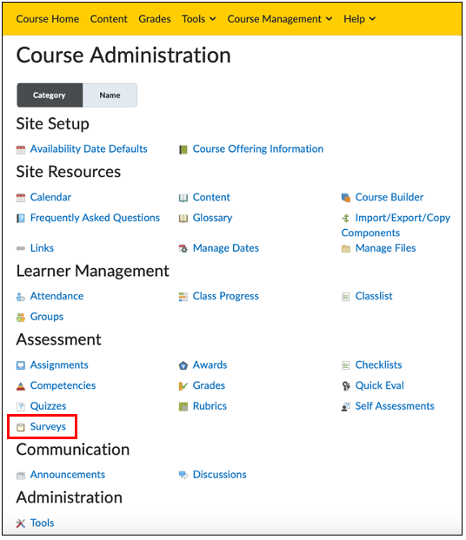Click the Class Progress bars icon
The image size is (466, 540).
183,297
